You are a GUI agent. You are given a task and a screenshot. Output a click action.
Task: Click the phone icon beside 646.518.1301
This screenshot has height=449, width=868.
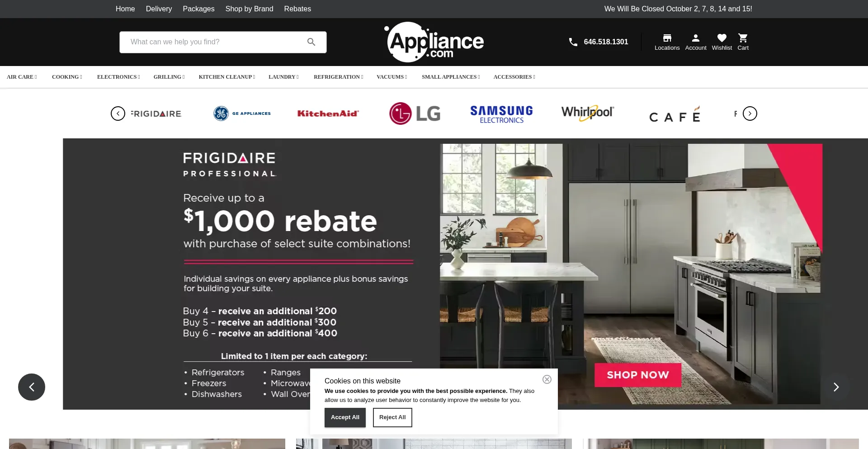(x=573, y=42)
